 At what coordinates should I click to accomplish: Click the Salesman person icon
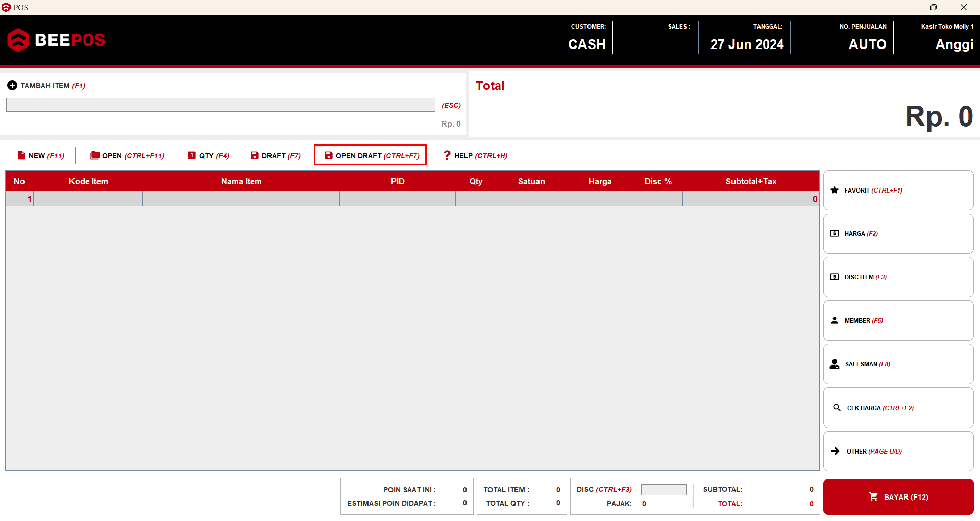(835, 364)
